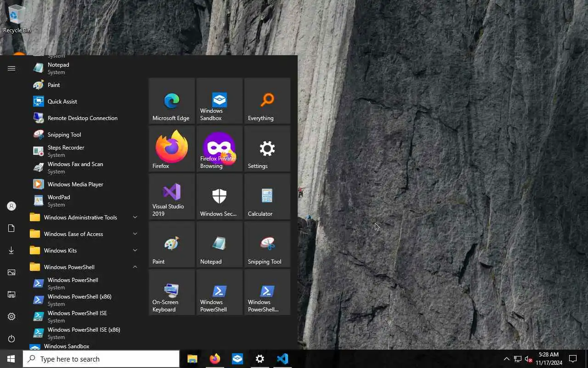Open Windows Sandbox in the app list
Viewport: 588px width, 368px height.
(85, 346)
